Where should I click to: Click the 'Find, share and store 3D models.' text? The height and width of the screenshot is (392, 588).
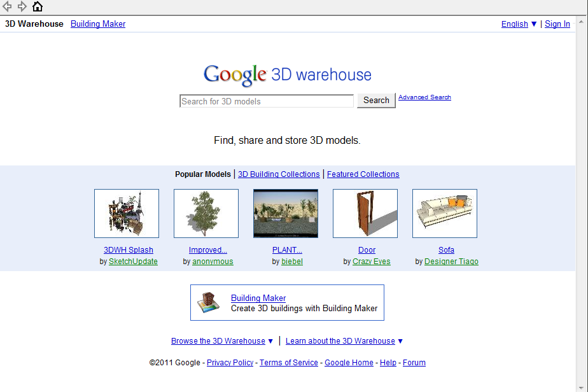point(287,140)
